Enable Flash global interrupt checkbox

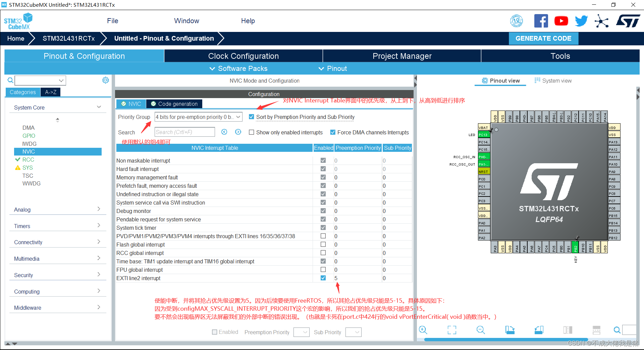[323, 244]
